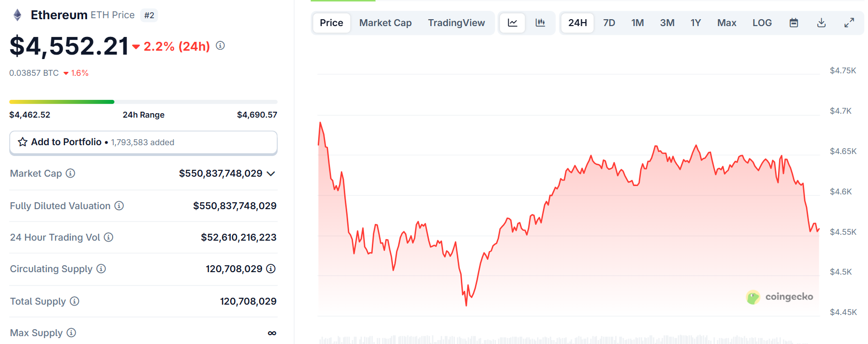Expand the Market Cap value dropdown

point(271,173)
